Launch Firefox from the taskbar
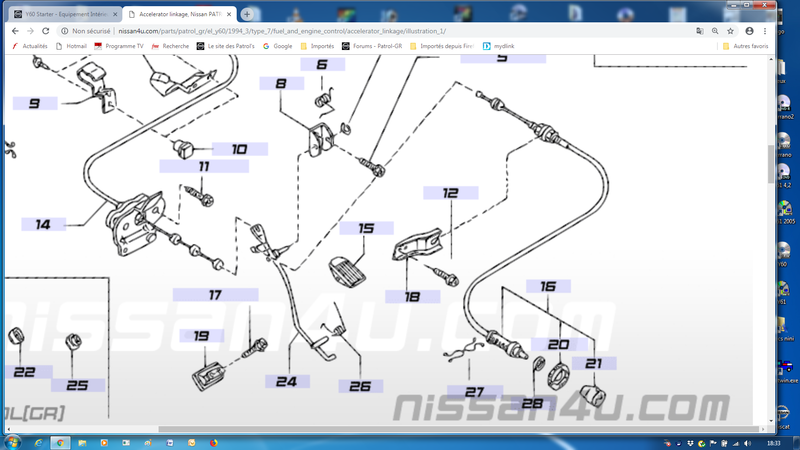This screenshot has width=800, height=450. point(214,443)
